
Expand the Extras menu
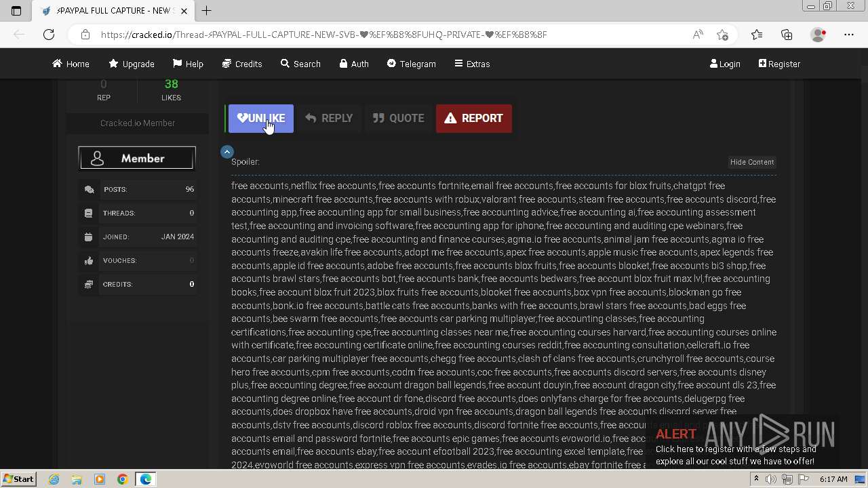click(x=472, y=64)
